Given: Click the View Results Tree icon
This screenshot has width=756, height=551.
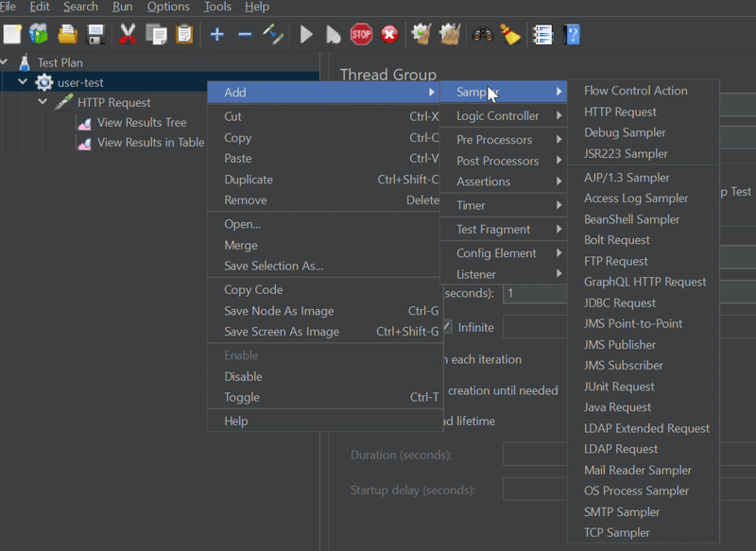Looking at the screenshot, I should (84, 124).
